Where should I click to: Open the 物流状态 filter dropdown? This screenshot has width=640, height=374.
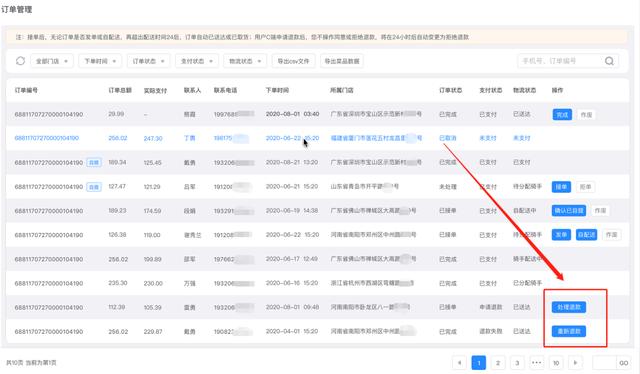pos(245,61)
